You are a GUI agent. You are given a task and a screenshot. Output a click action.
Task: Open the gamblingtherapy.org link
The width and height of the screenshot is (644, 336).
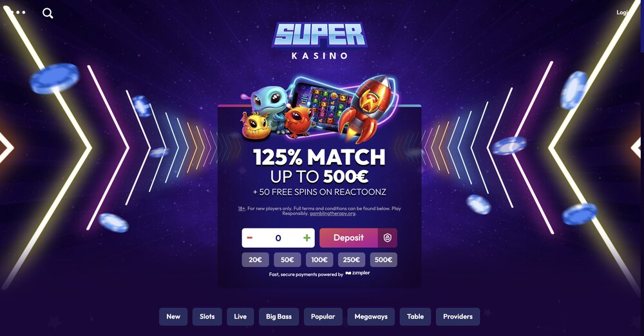tap(332, 214)
